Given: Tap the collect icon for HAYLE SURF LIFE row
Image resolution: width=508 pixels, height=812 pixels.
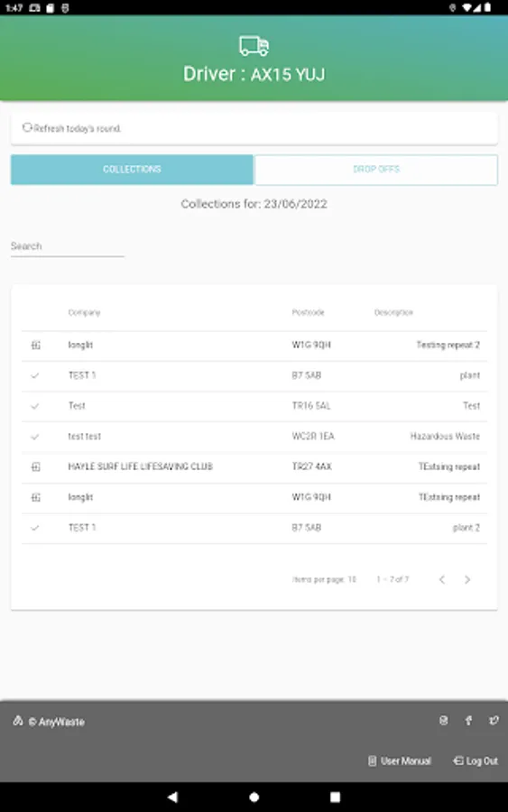Looking at the screenshot, I should (x=35, y=466).
